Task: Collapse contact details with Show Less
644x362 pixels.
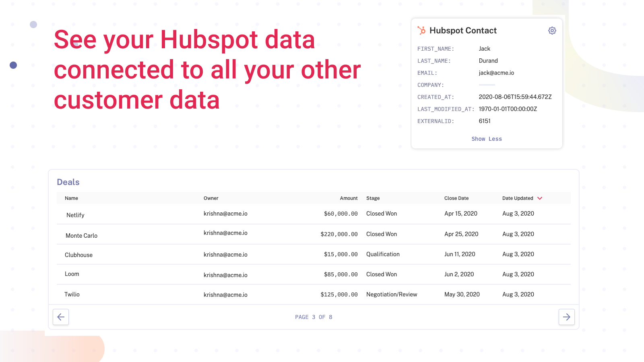Action: click(x=486, y=139)
